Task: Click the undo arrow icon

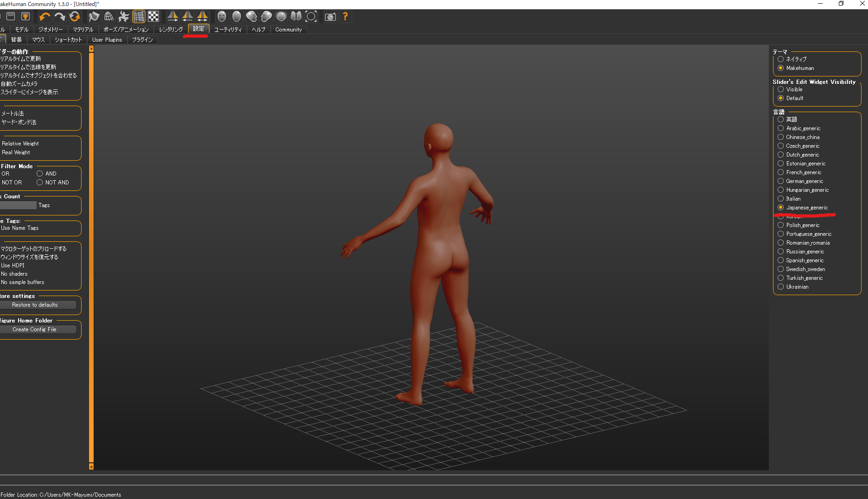Action: pyautogui.click(x=44, y=17)
